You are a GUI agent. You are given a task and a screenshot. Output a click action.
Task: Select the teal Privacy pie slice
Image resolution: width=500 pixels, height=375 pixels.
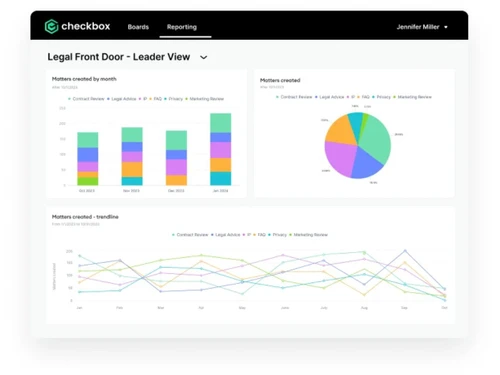pyautogui.click(x=356, y=125)
